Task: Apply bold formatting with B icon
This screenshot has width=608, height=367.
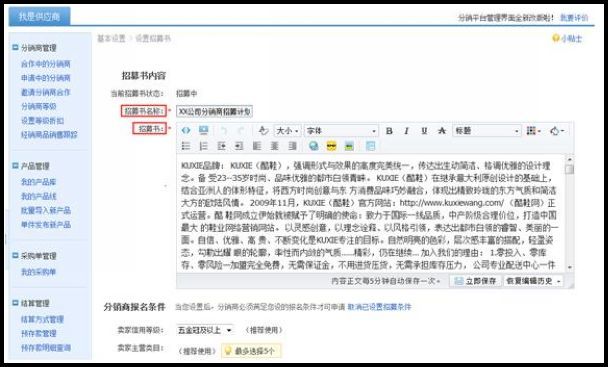Action: tap(389, 131)
